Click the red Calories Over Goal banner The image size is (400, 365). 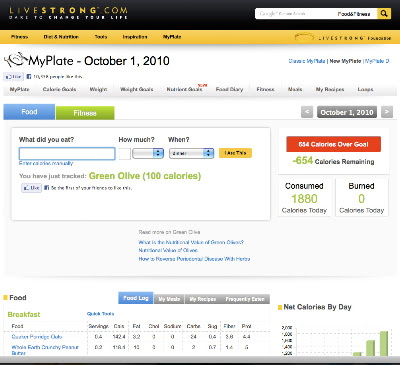pos(333,144)
